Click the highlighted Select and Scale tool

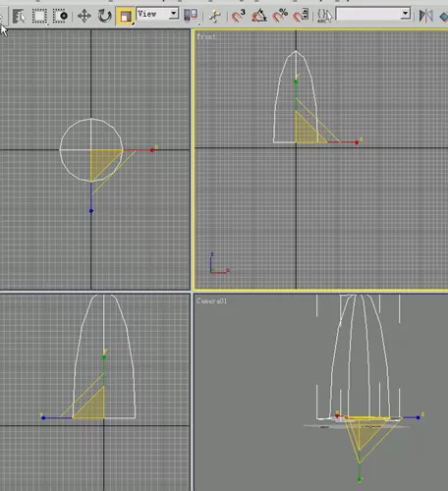pos(126,17)
